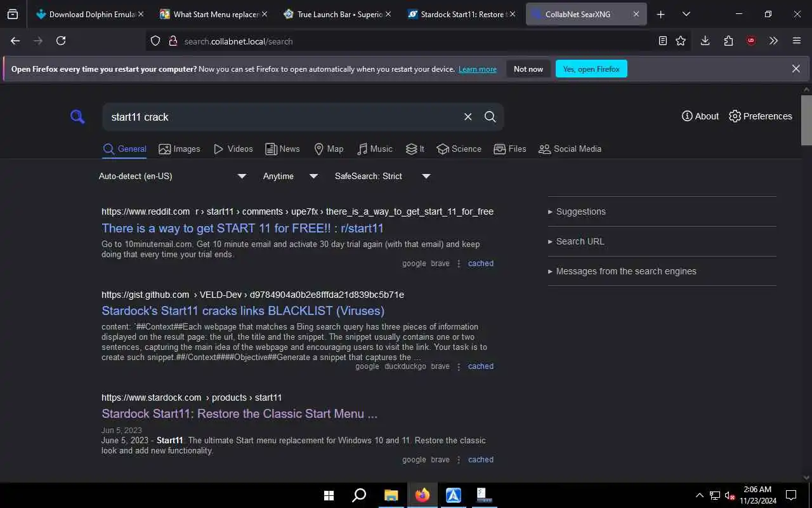Expand Messages from the search engines

pos(662,271)
